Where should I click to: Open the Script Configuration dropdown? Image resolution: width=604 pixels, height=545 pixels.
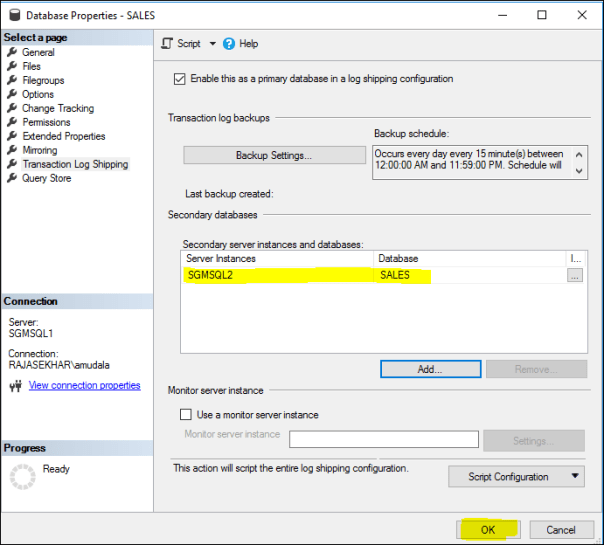pos(575,477)
